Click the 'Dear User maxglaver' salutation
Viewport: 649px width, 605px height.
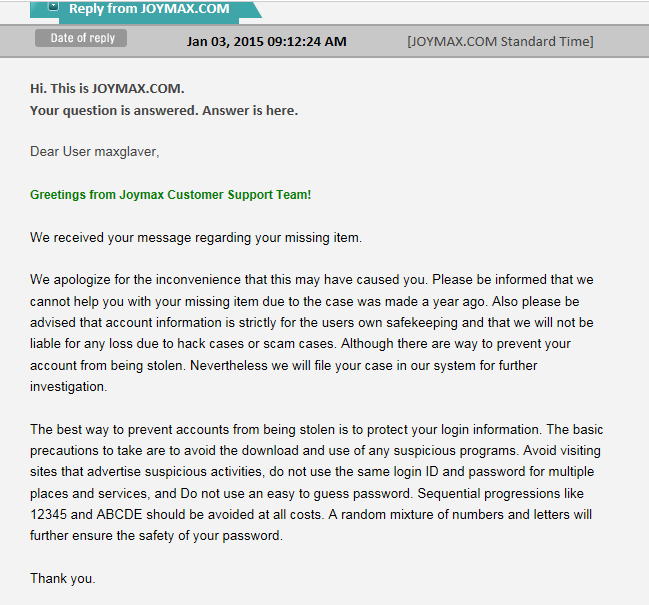point(95,152)
